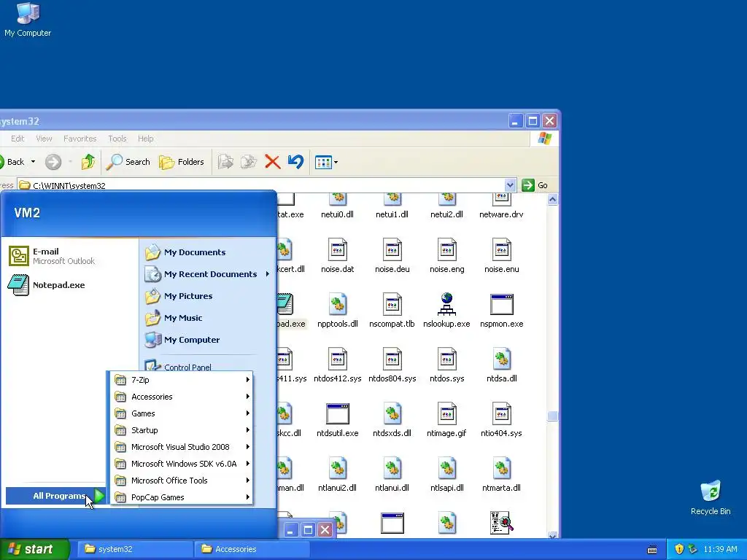The image size is (747, 560).
Task: Open My Computer desktop icon
Action: coord(28,20)
